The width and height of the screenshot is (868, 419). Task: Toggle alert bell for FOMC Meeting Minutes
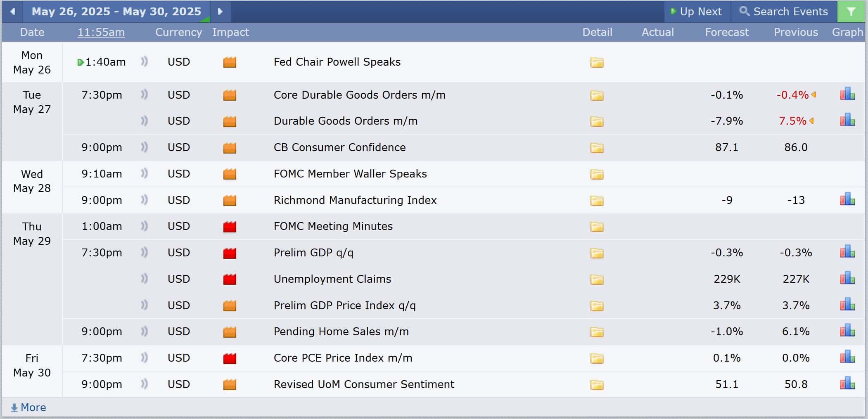[x=144, y=226]
